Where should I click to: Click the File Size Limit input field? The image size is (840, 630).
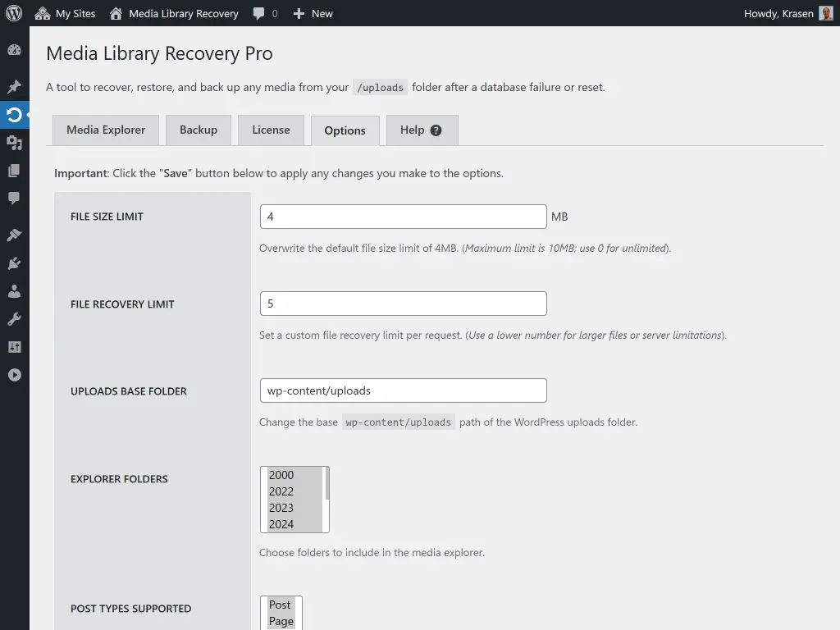coord(402,216)
